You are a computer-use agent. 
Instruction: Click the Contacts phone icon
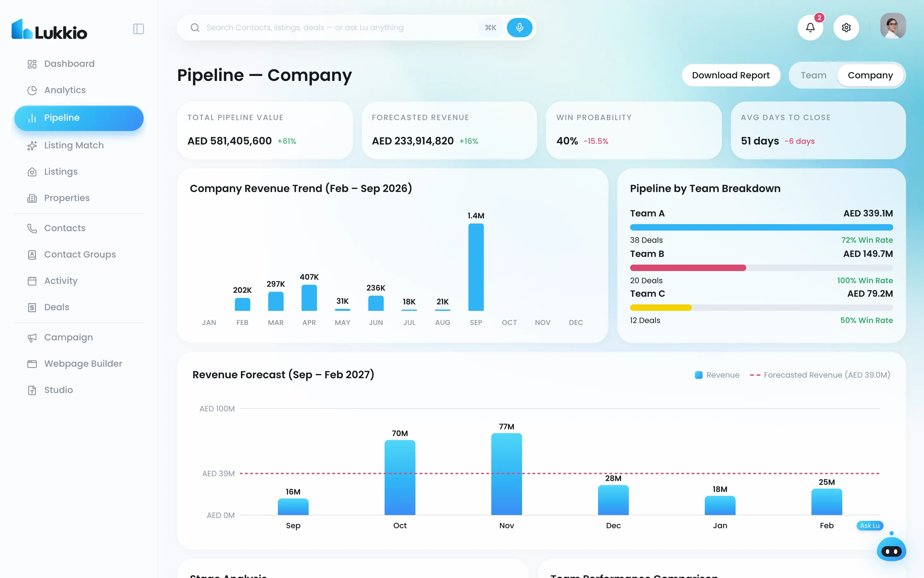[x=32, y=229]
